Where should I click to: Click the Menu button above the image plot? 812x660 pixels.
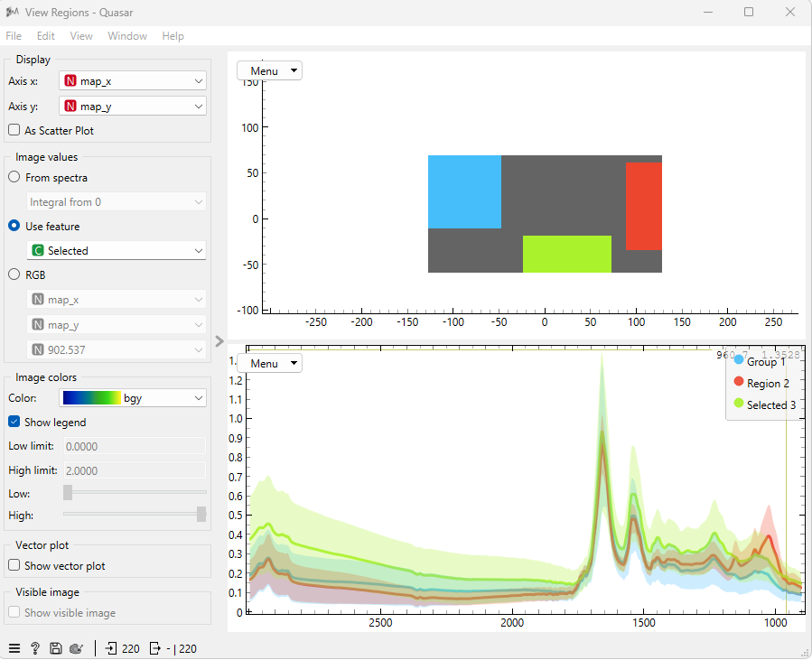269,71
